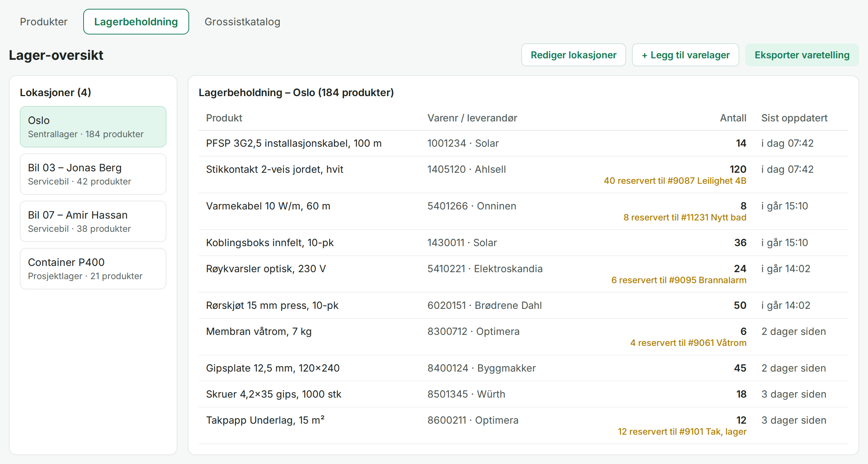Select Varmekabel 10 W/m, 60 m product
868x464 pixels.
coord(268,206)
